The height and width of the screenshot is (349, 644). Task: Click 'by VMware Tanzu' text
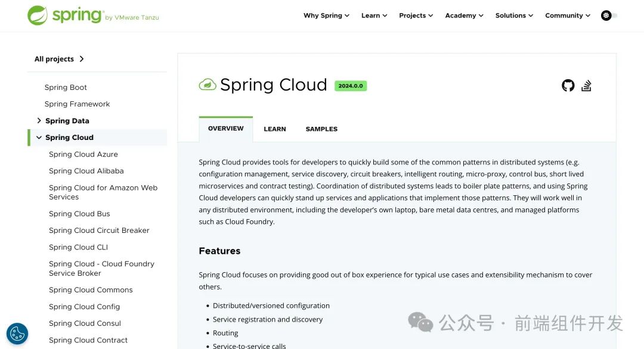point(132,18)
